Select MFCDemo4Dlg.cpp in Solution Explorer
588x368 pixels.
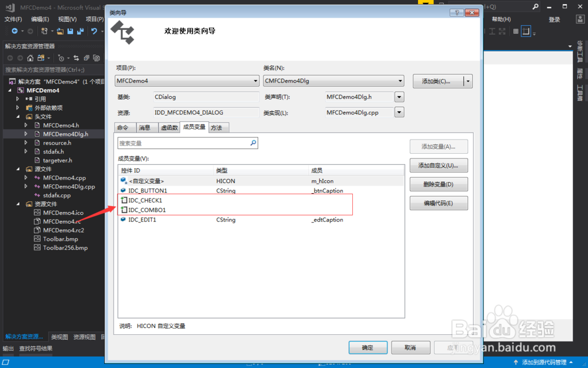pos(69,187)
